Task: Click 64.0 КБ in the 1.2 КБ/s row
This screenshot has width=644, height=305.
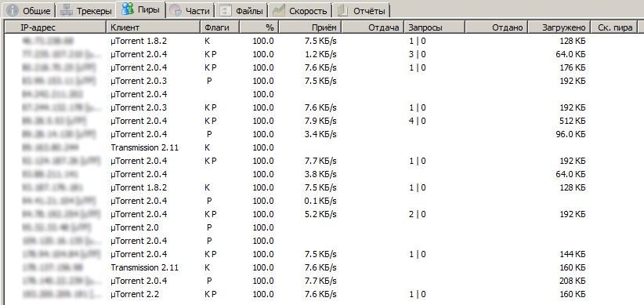Action: 570,54
